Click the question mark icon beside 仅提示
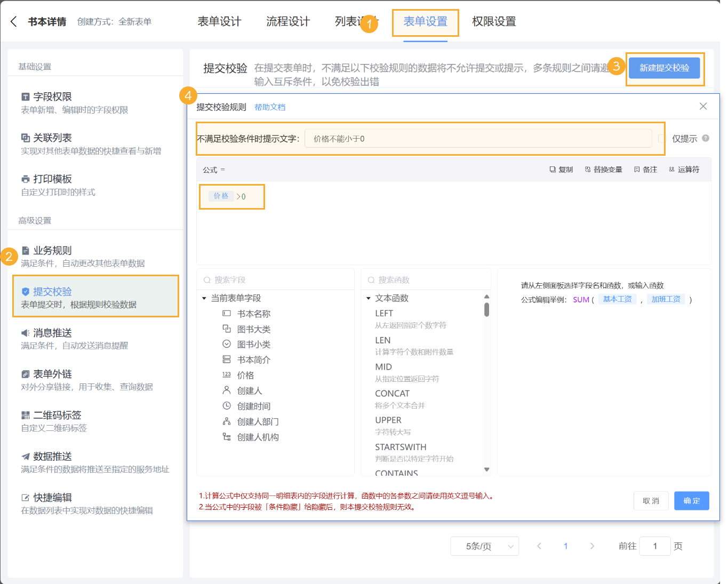Image resolution: width=728 pixels, height=584 pixels. (705, 138)
